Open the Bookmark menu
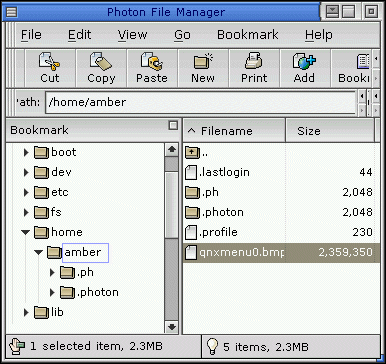 pos(248,35)
